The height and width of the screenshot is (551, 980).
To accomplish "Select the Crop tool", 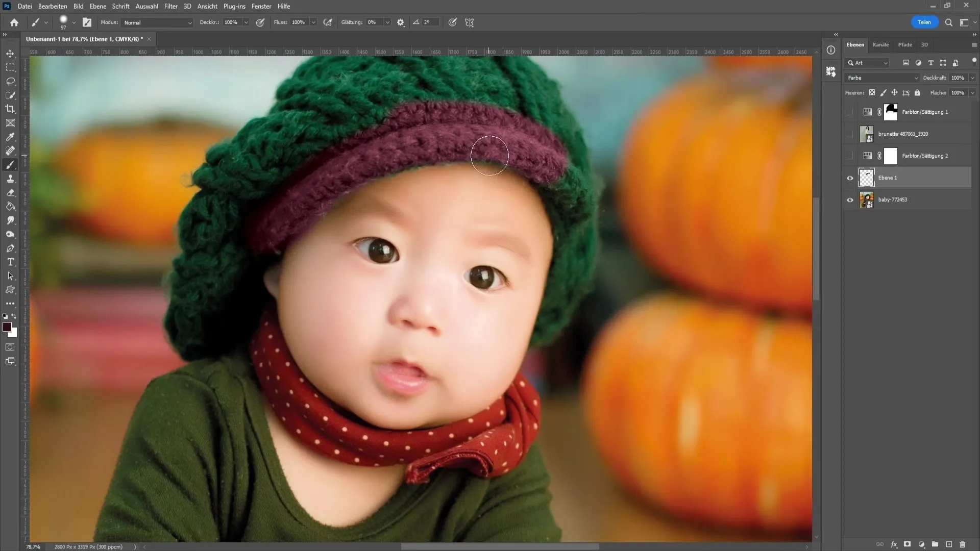I will pyautogui.click(x=10, y=108).
